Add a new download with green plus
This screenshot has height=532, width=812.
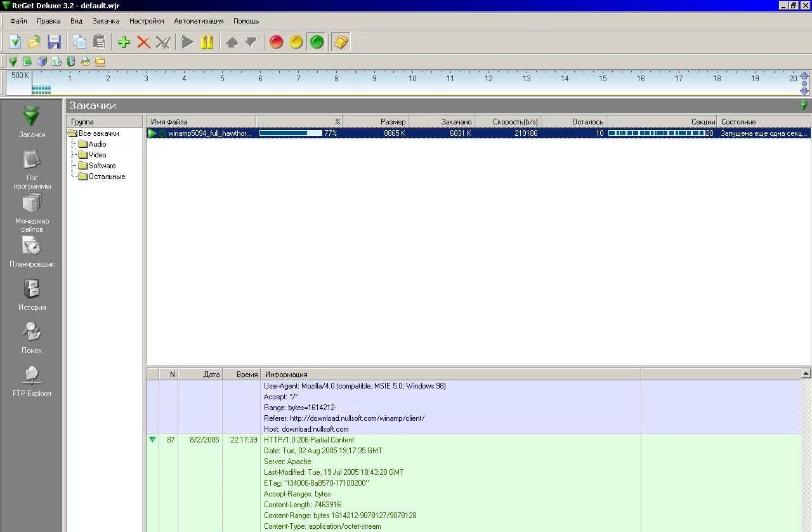[x=124, y=43]
